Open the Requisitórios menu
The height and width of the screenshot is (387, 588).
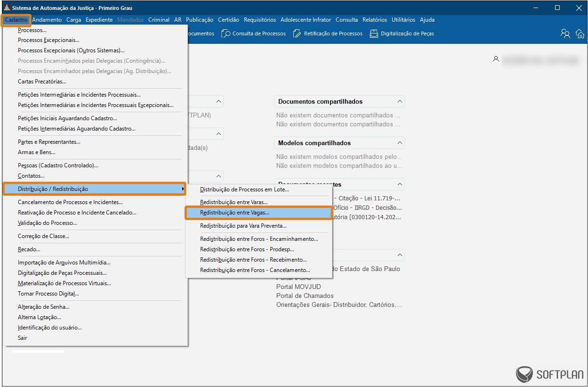coord(260,20)
